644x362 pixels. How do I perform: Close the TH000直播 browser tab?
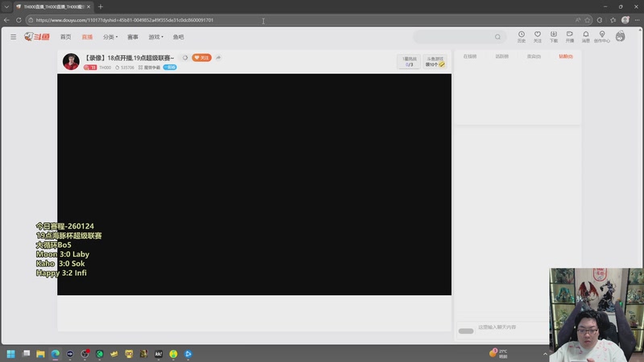[x=89, y=6]
